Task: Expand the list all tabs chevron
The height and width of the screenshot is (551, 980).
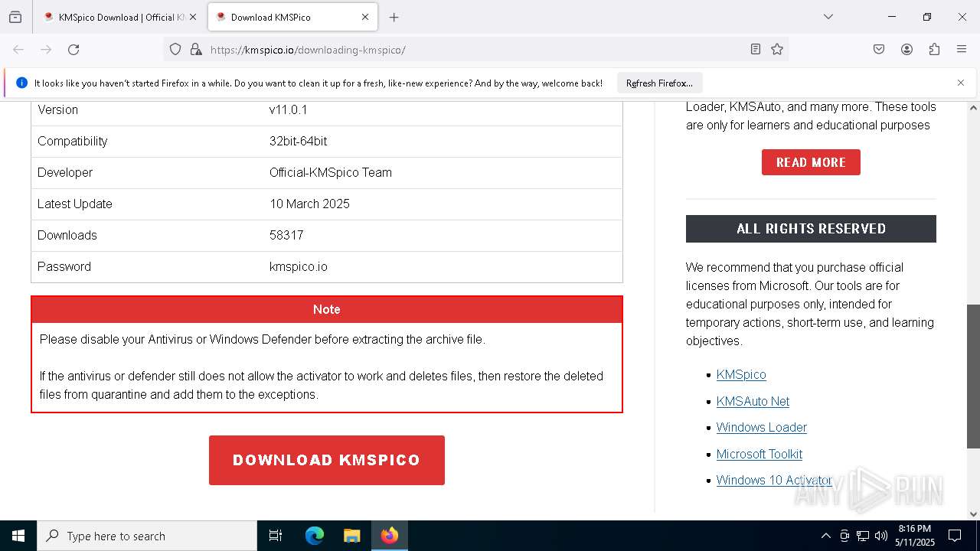Action: click(x=828, y=17)
